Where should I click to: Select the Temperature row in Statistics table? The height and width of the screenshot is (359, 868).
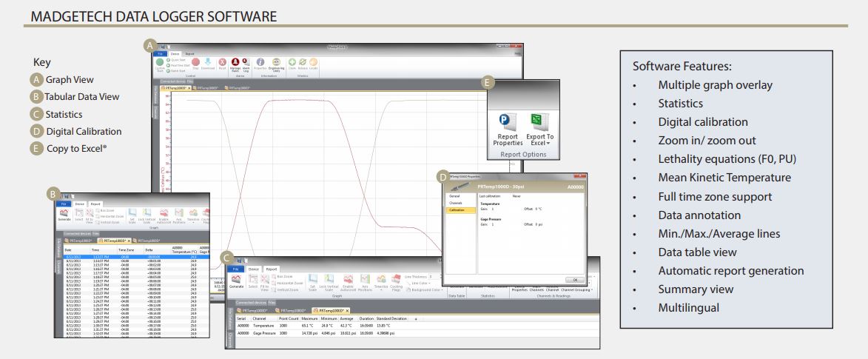[x=417, y=326]
